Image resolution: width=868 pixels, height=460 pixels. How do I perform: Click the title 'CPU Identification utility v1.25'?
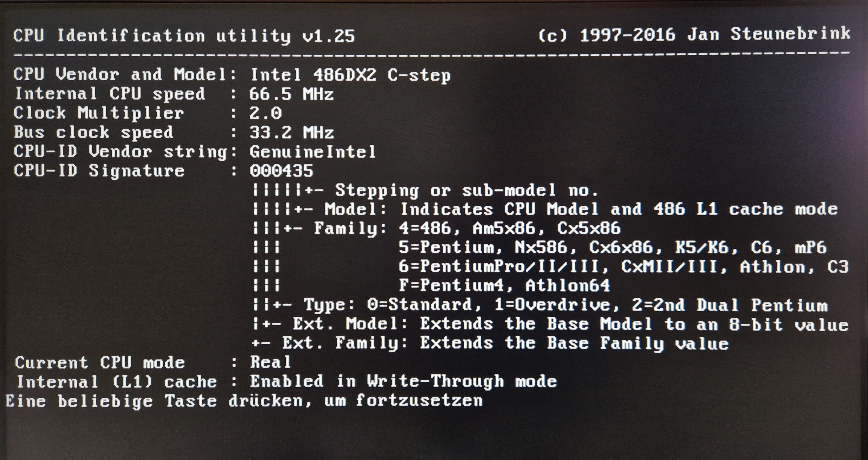(184, 36)
